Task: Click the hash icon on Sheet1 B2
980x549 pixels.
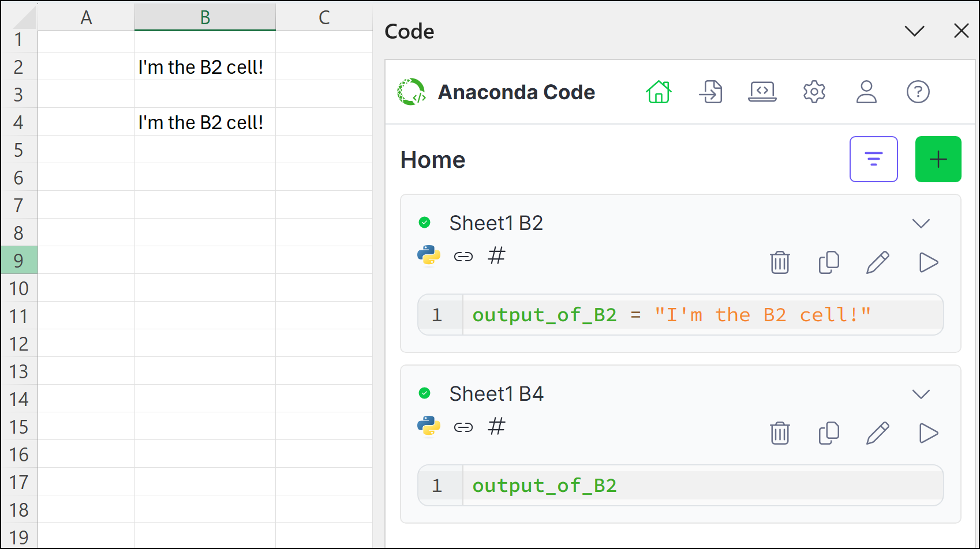Action: tap(496, 255)
